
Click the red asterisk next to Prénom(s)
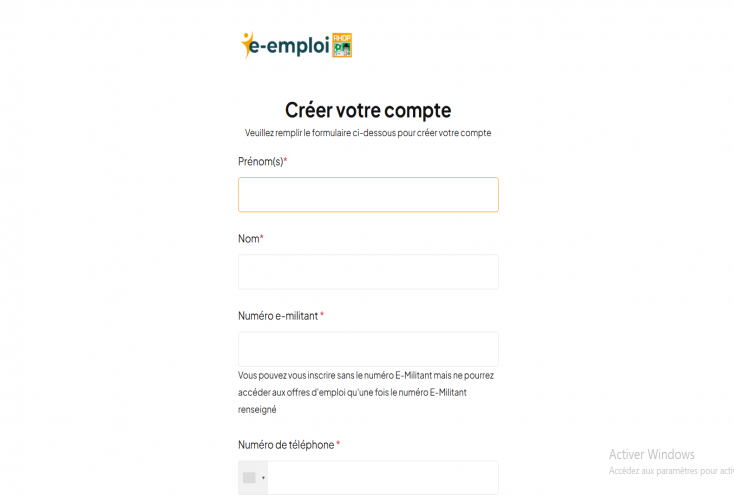click(285, 161)
